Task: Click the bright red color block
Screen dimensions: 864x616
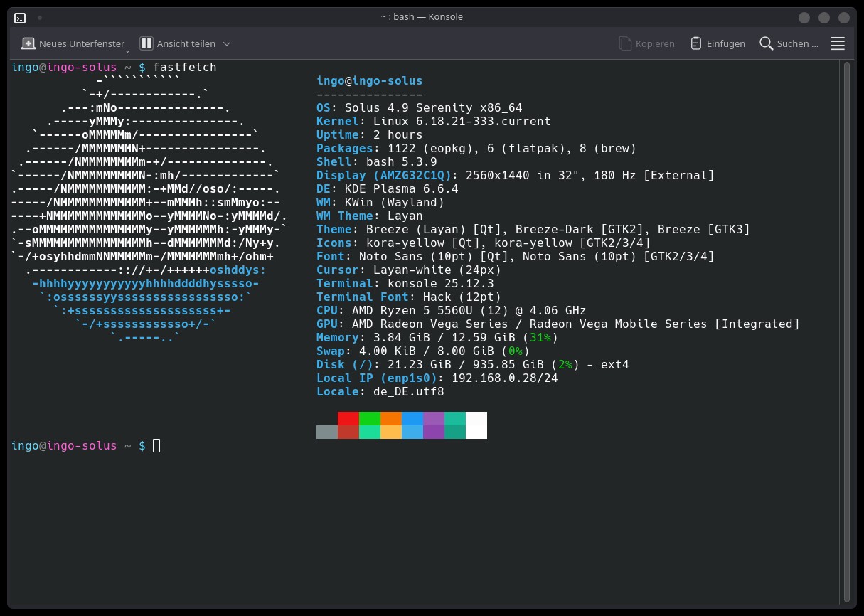Action: 348,418
